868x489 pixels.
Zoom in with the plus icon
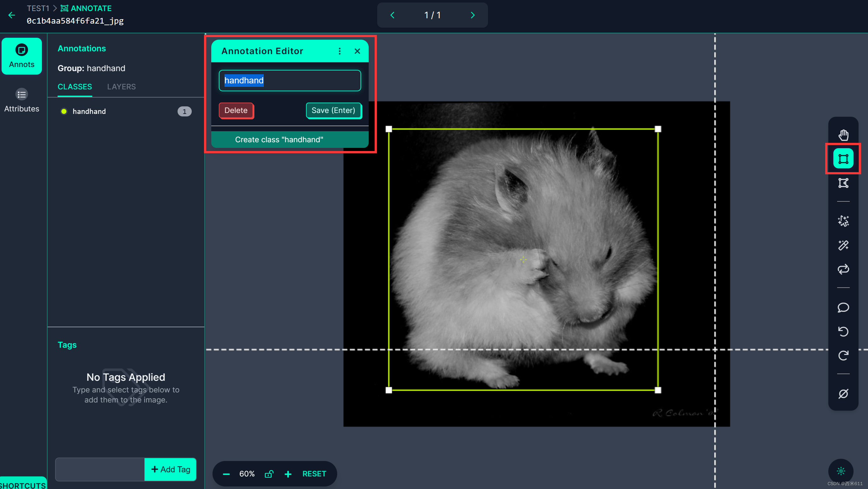point(288,474)
